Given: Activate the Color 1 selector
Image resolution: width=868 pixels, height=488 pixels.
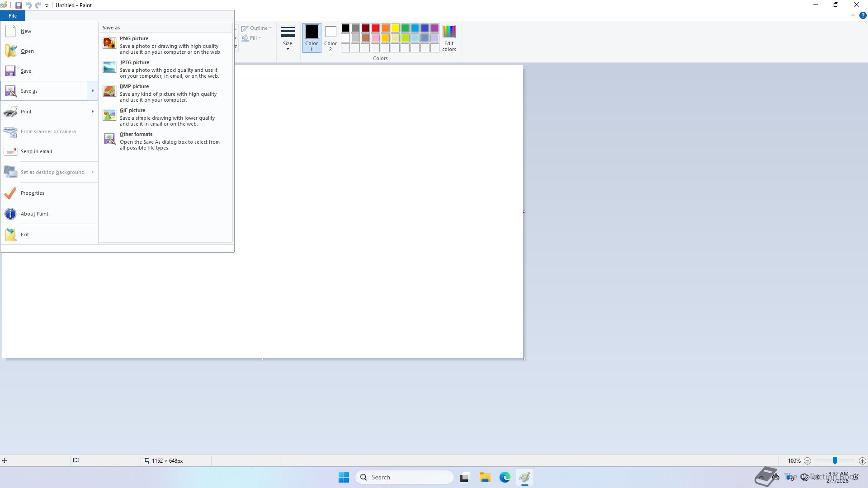Looking at the screenshot, I should [311, 38].
